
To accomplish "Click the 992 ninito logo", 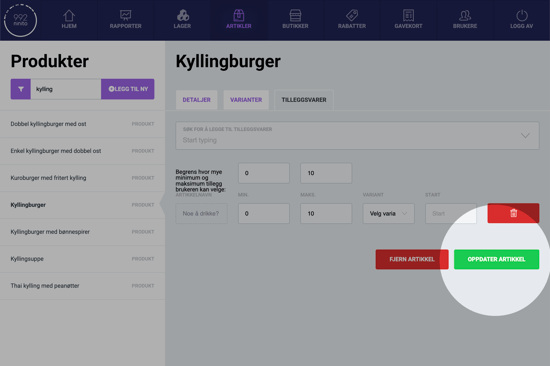I will (x=20, y=20).
